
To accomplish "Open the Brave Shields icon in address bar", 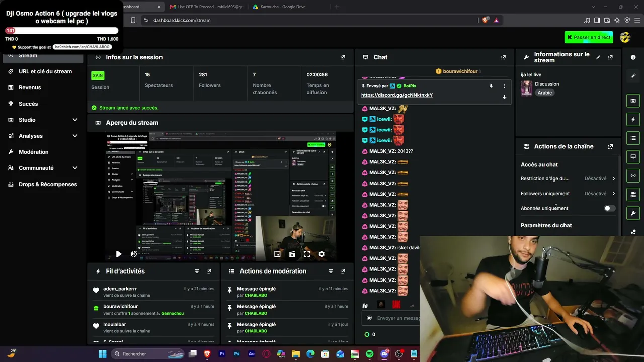I will (485, 20).
